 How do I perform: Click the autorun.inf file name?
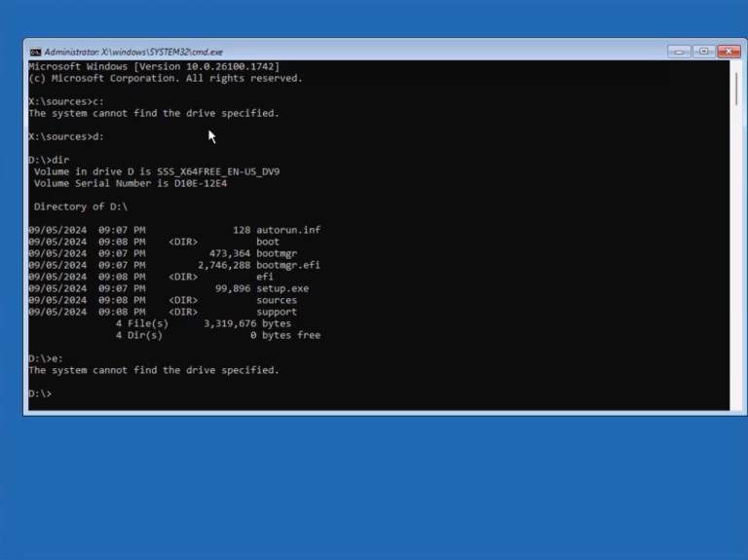288,230
